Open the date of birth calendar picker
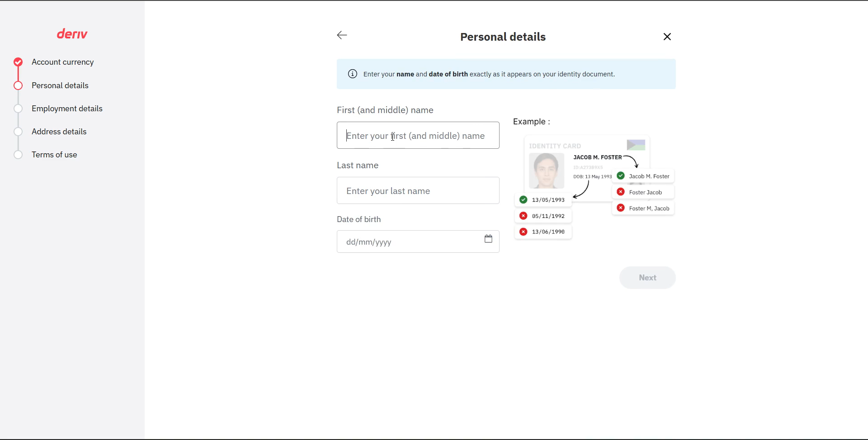 [488, 239]
